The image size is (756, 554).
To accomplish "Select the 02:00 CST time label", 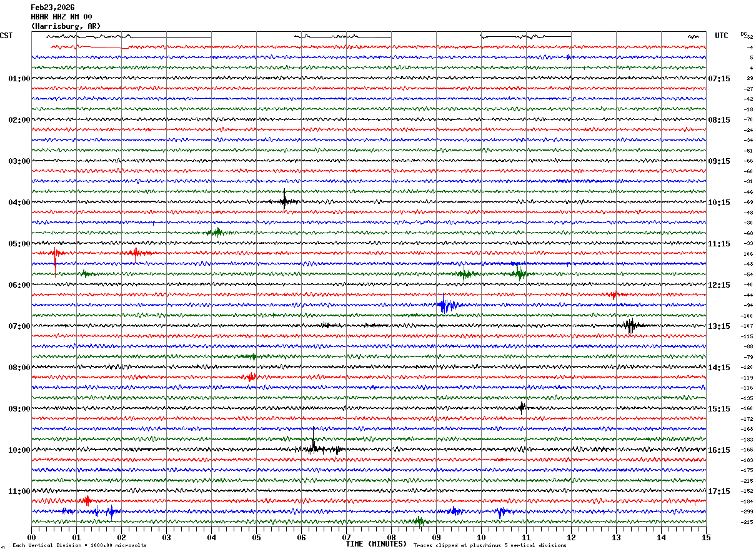I will click(x=19, y=120).
